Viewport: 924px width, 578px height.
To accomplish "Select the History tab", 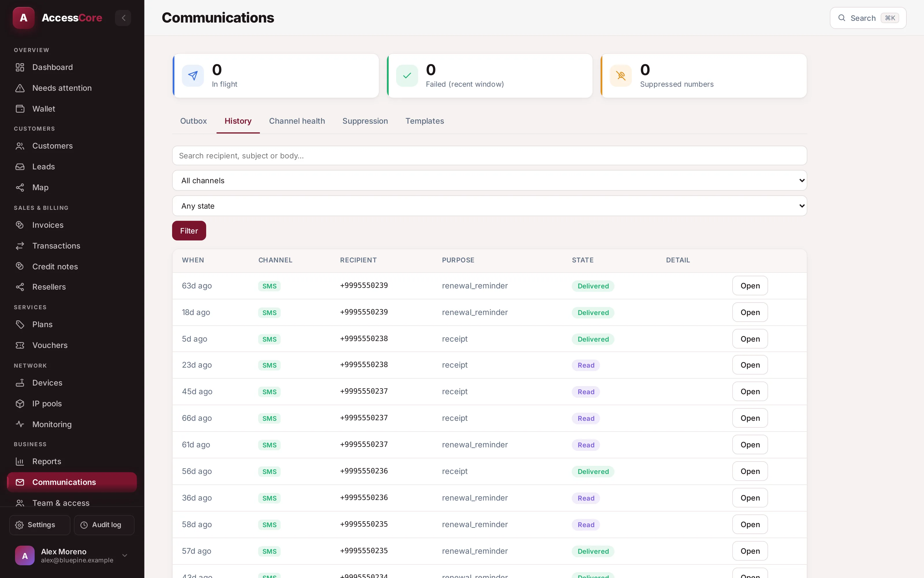I will click(x=238, y=121).
